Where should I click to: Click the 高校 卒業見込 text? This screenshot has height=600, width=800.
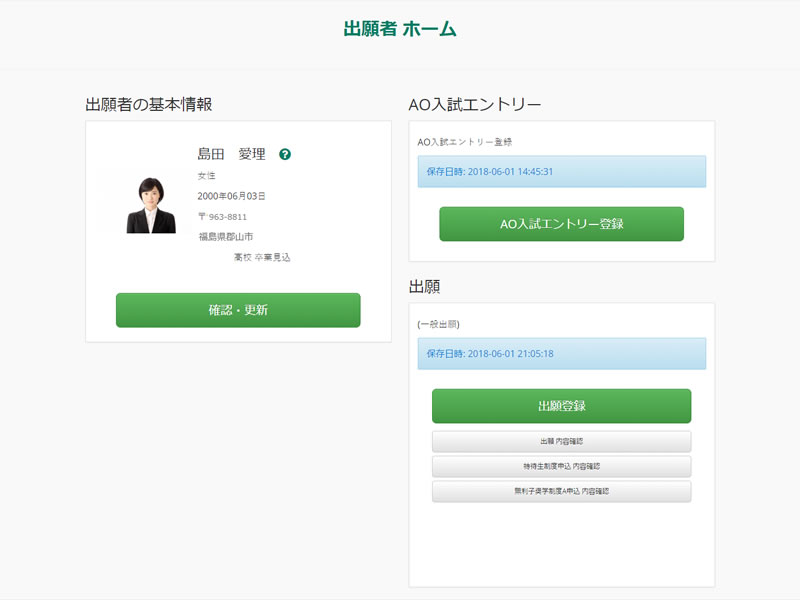pos(262,258)
